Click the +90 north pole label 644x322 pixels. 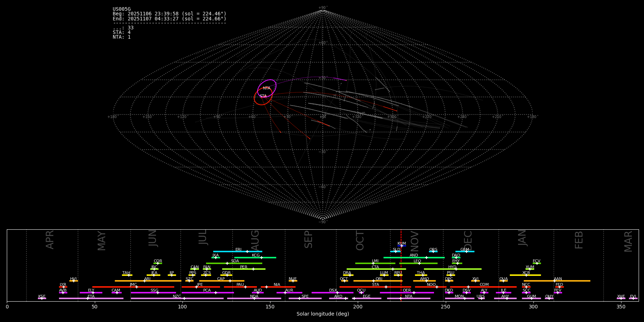(322, 8)
